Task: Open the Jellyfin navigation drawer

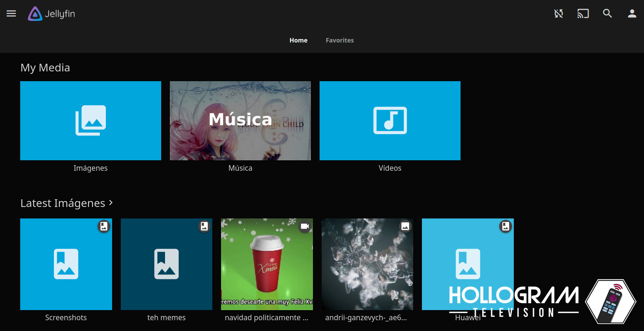Action: [11, 14]
